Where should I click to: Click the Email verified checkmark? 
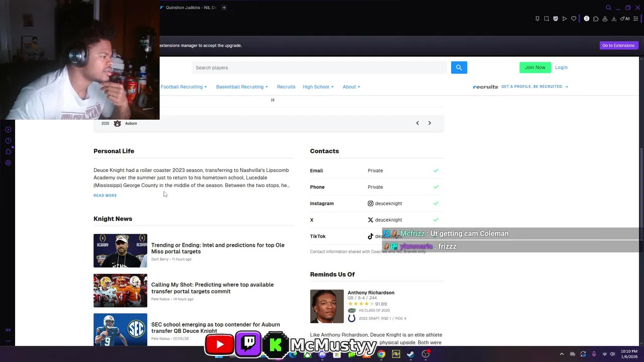(x=436, y=170)
